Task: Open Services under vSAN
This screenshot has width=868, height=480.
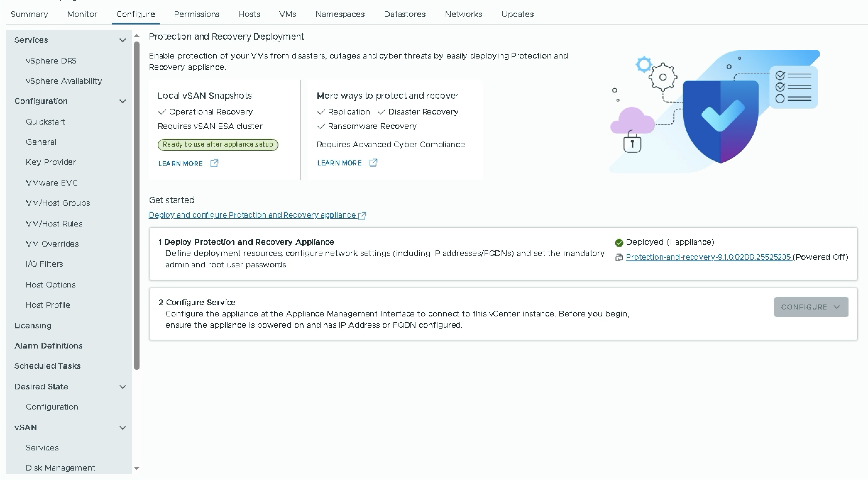Action: coord(42,448)
